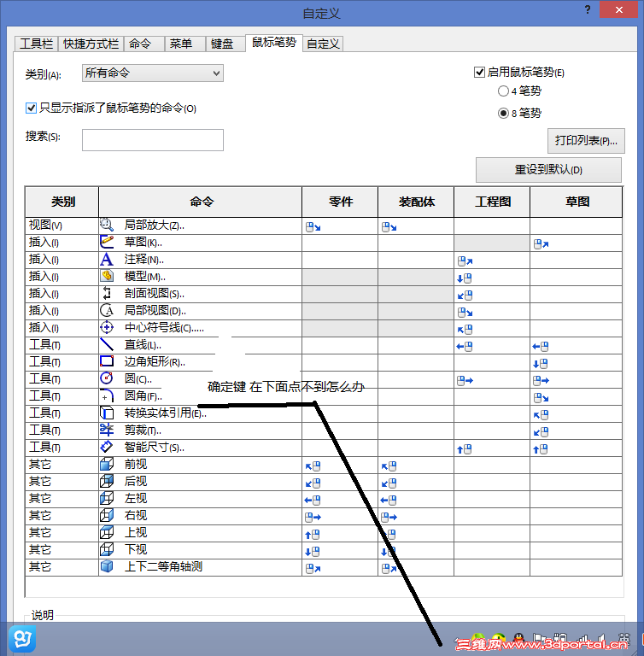This screenshot has height=656, width=644.
Task: Click the 边角矩形 corner rectangle icon
Action: [107, 361]
